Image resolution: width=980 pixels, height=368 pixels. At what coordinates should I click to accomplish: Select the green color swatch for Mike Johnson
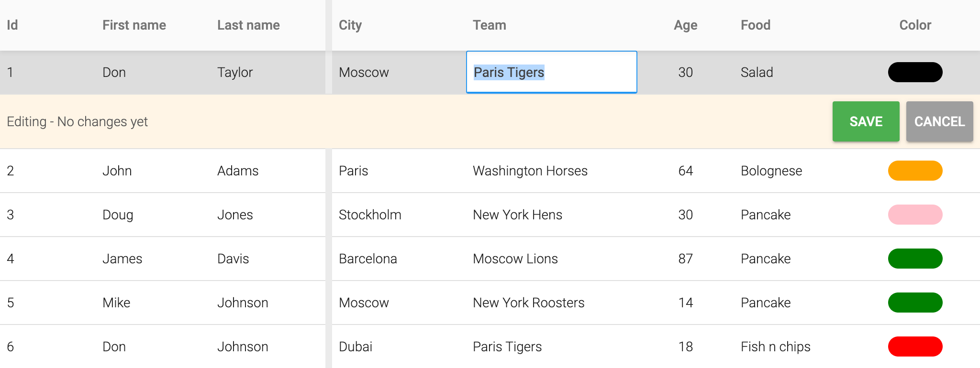[x=915, y=303]
